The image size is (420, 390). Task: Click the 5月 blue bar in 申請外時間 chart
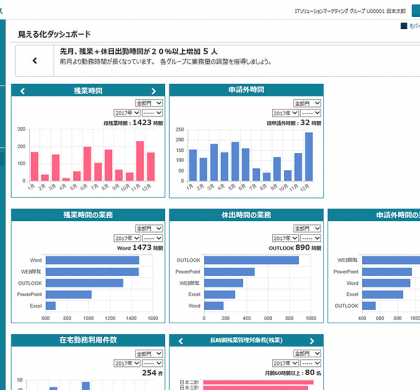point(235,162)
